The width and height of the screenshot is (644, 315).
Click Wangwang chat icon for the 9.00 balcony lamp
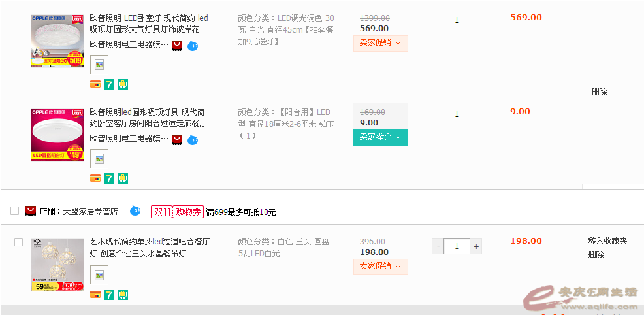click(192, 140)
